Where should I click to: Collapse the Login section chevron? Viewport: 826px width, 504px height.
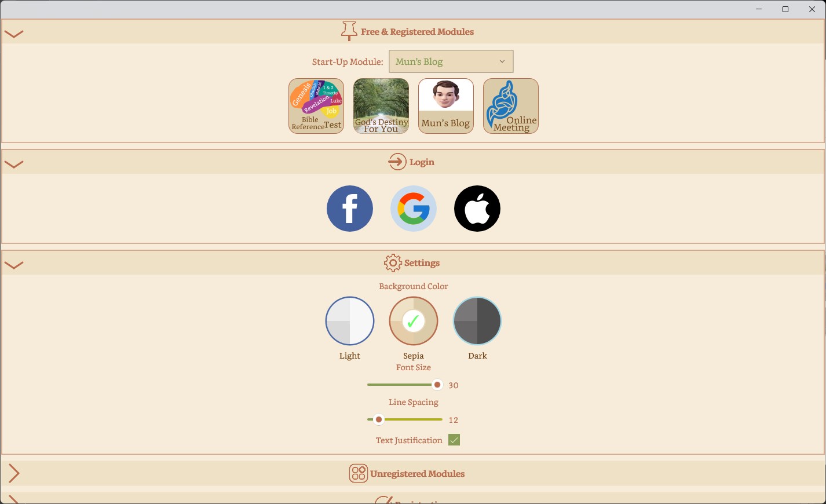coord(14,164)
